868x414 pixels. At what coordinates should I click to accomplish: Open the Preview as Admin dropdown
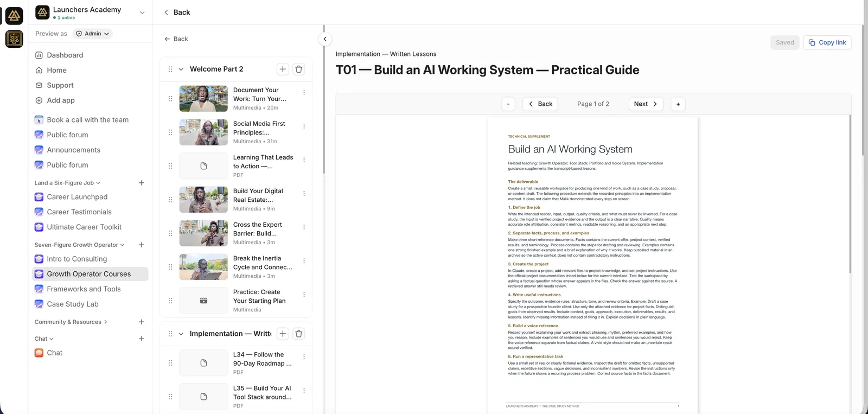(93, 34)
